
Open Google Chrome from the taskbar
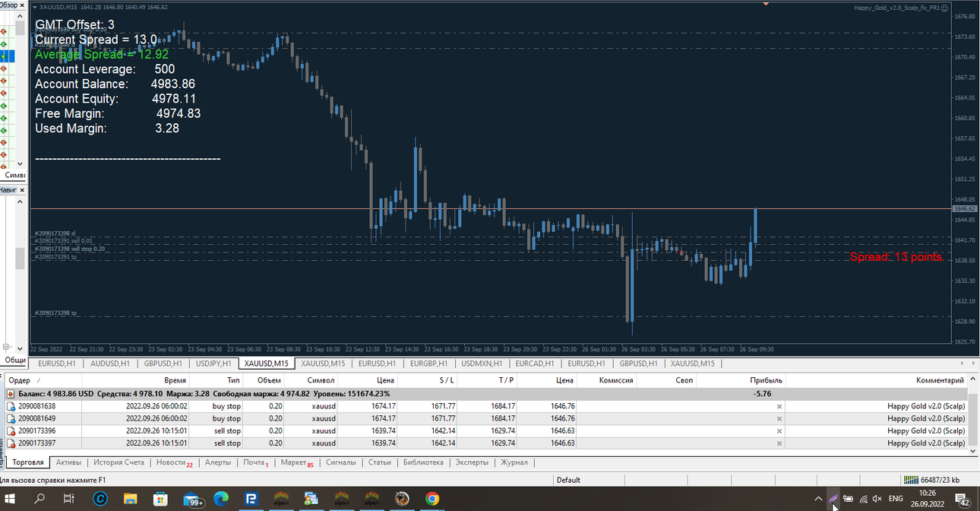point(432,499)
